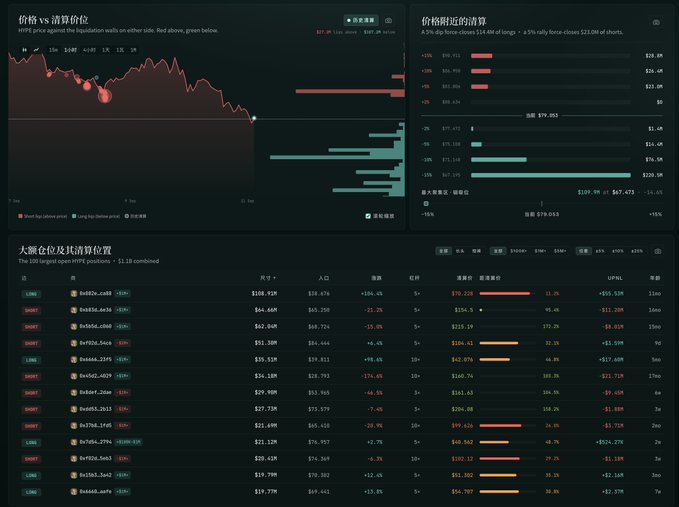The height and width of the screenshot is (507, 679).
Task: Click wallet avatar for 0x7d54…2794
Action: tap(74, 442)
